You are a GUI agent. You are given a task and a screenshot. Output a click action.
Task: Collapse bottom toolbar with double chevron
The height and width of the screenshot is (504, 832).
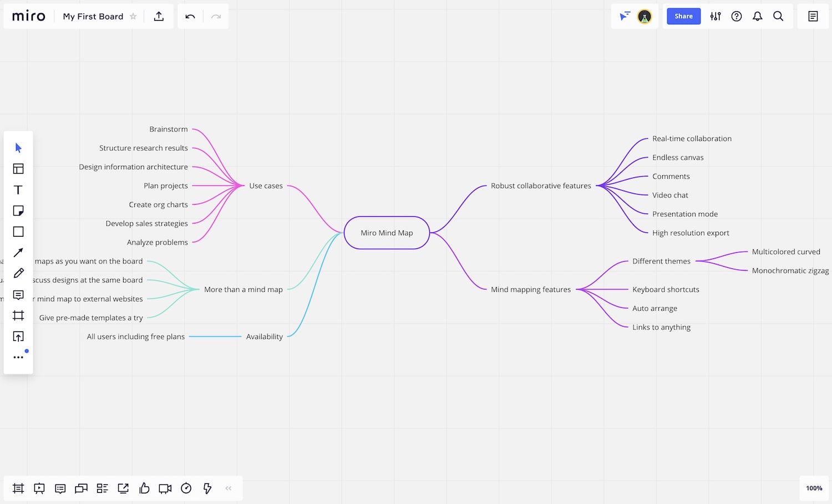(x=229, y=488)
